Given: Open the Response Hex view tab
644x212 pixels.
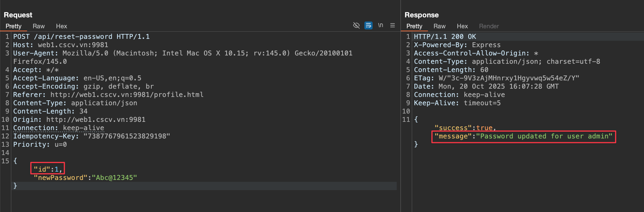Looking at the screenshot, I should coord(462,26).
